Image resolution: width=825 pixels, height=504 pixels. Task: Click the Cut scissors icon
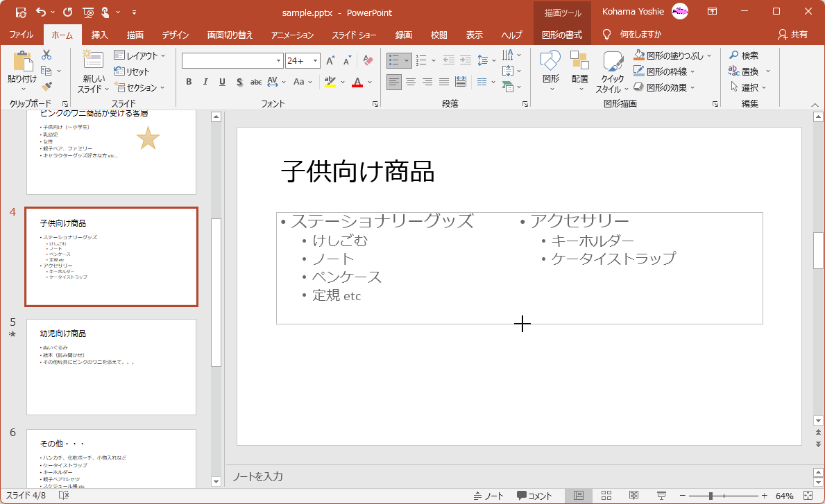coord(46,55)
